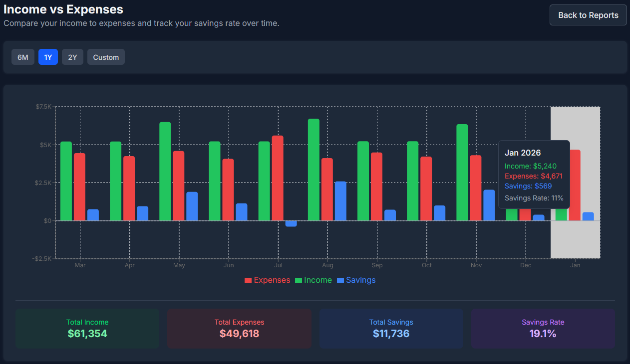Click the green November income bar

[x=462, y=173]
